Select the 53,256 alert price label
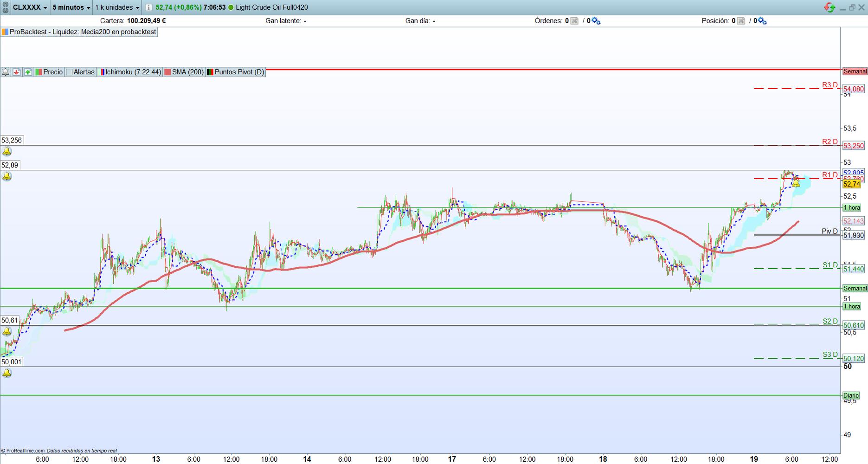868x464 pixels. [x=12, y=141]
